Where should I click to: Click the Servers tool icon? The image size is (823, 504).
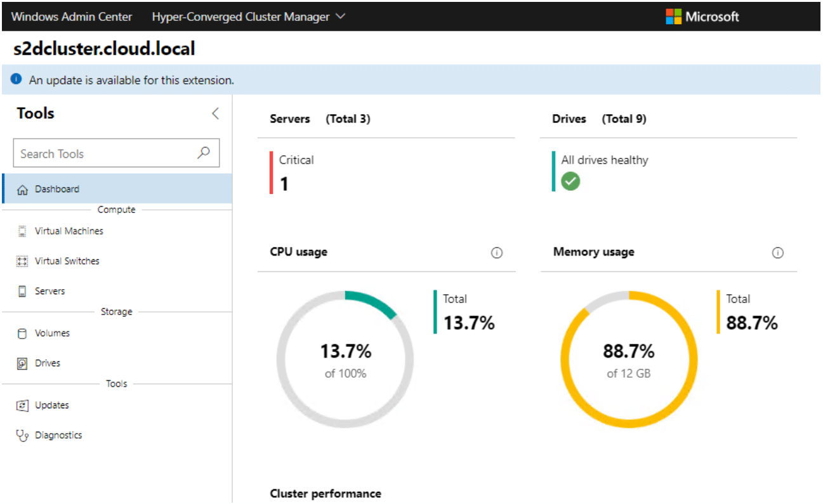coord(23,290)
